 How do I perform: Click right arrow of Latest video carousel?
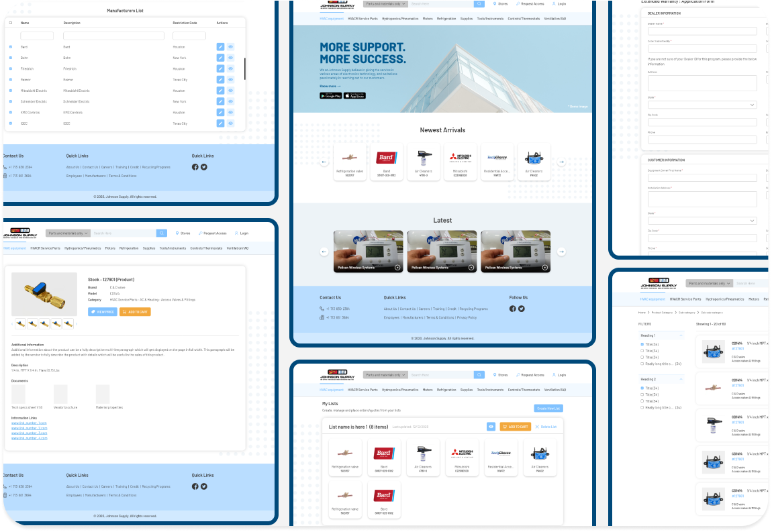(x=561, y=252)
